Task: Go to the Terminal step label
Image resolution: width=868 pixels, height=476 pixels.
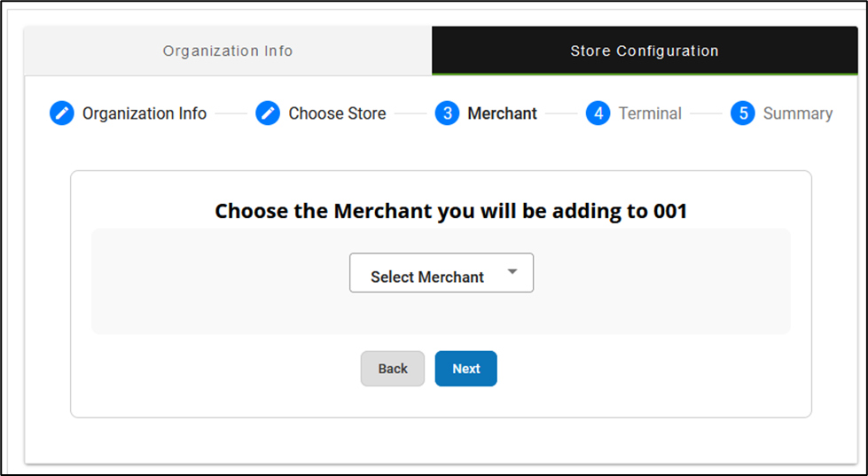Action: (x=650, y=113)
